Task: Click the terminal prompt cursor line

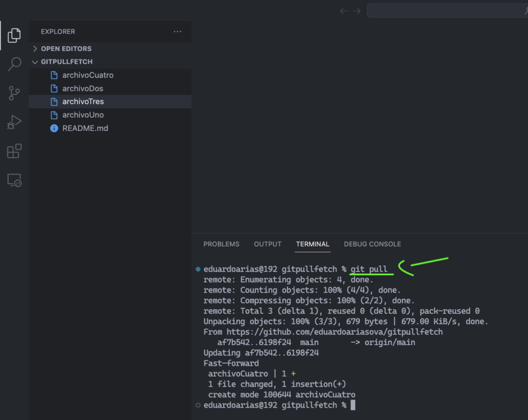Action: [279, 405]
